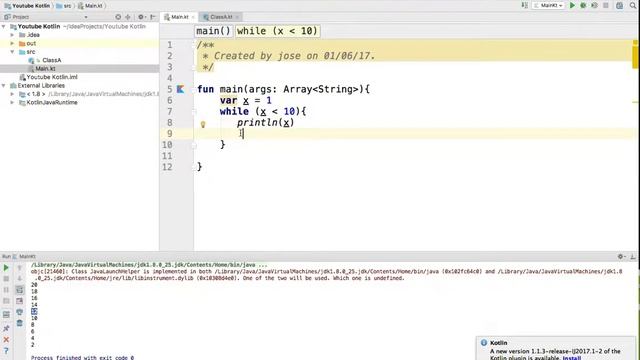The height and width of the screenshot is (360, 640).
Task: Expand the KotlinJavaRuntime library
Action: [x=12, y=102]
